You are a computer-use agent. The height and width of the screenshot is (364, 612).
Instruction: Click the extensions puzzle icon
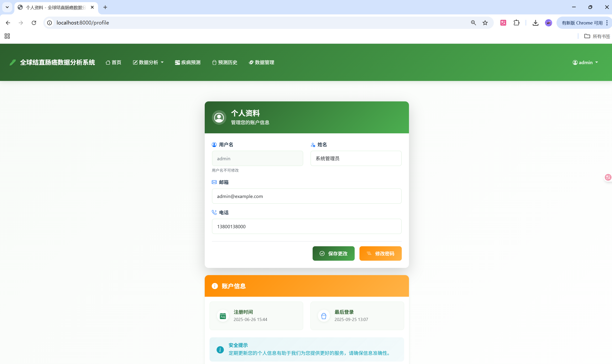[x=516, y=23]
